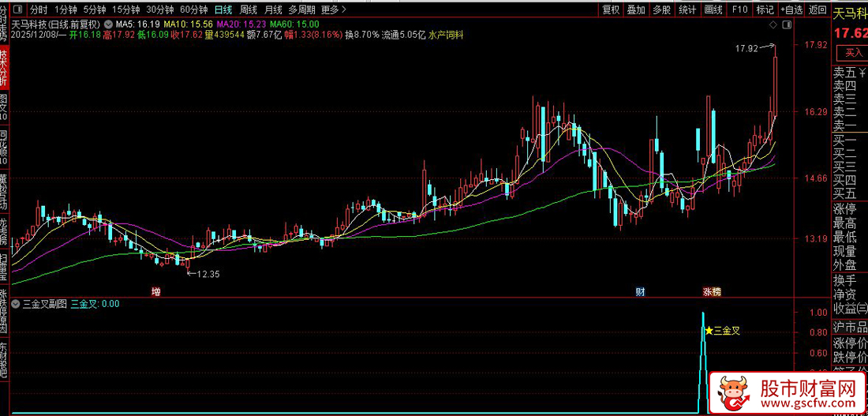Click the diamond marker icon above chart
This screenshot has height=416, width=868.
point(772,24)
